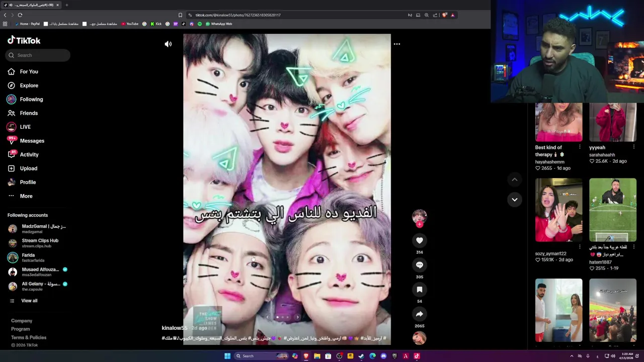Open the LIVE section
Viewport: 644px width, 362px height.
[25, 127]
